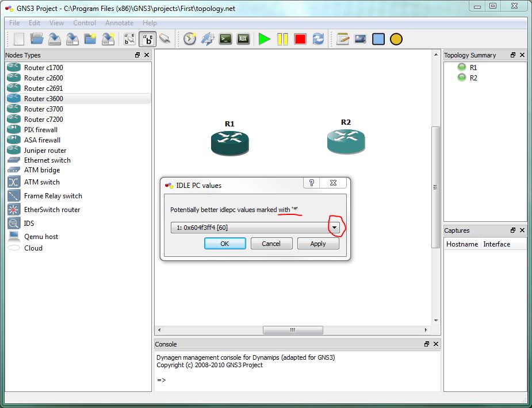Open the View menu
The width and height of the screenshot is (532, 408).
(56, 23)
